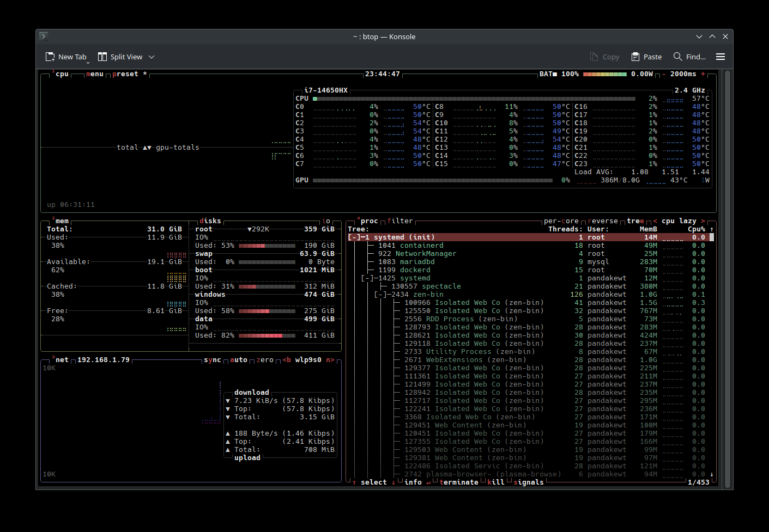Toggle per-core CPU usage in proc
The height and width of the screenshot is (532, 769).
tap(561, 221)
